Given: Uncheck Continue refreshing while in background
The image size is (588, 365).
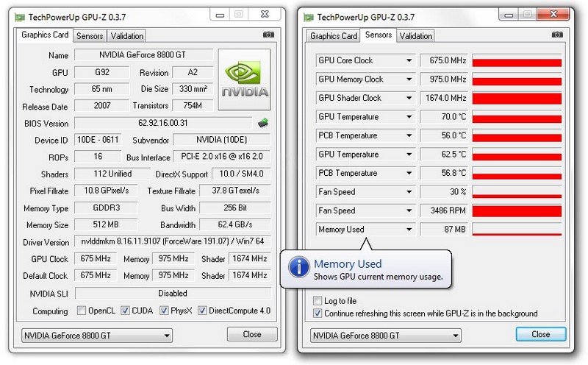Looking at the screenshot, I should tap(318, 313).
